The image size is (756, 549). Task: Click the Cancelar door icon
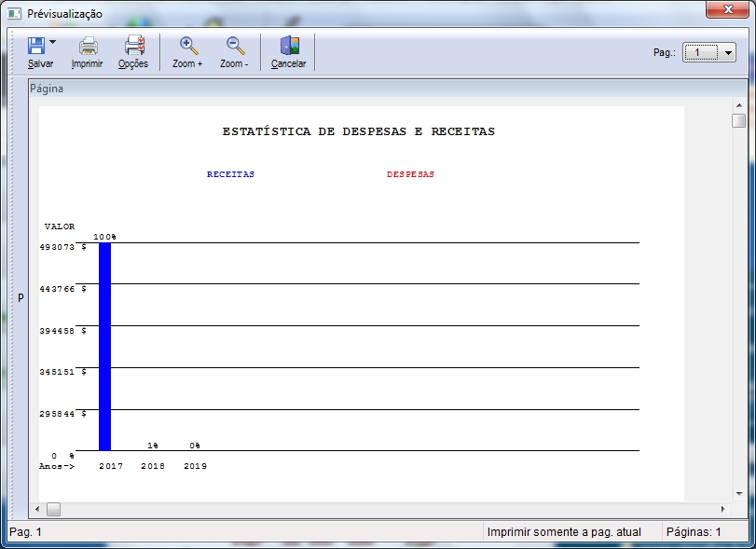pyautogui.click(x=289, y=46)
